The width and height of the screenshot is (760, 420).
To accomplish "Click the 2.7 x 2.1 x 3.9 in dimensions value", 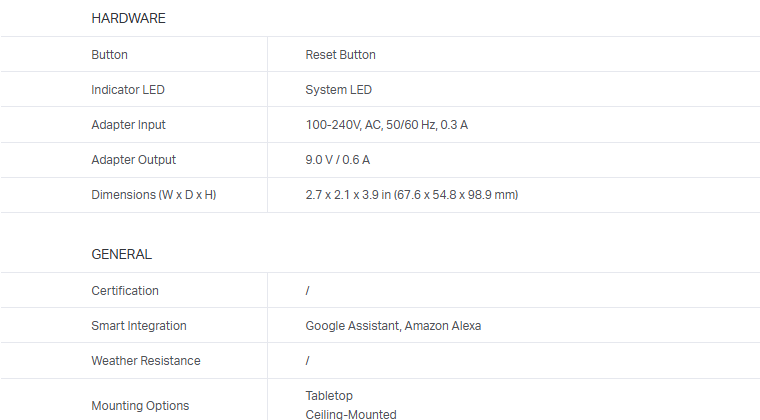I will tap(411, 195).
